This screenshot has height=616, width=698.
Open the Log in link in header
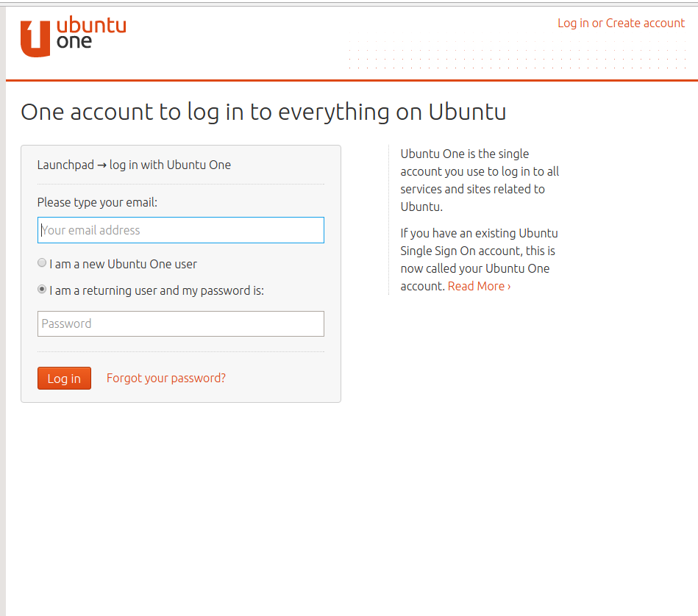point(573,23)
